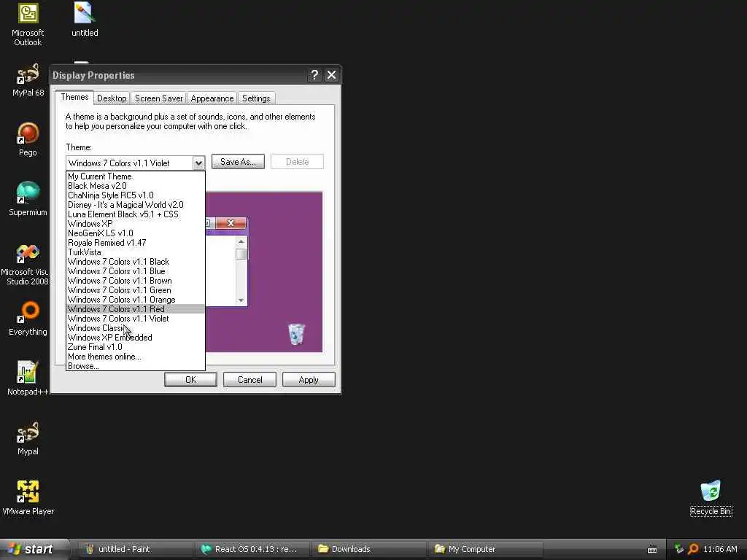Click the orange magnifier tray icon
Screen dimensions: 747x560
[694, 549]
